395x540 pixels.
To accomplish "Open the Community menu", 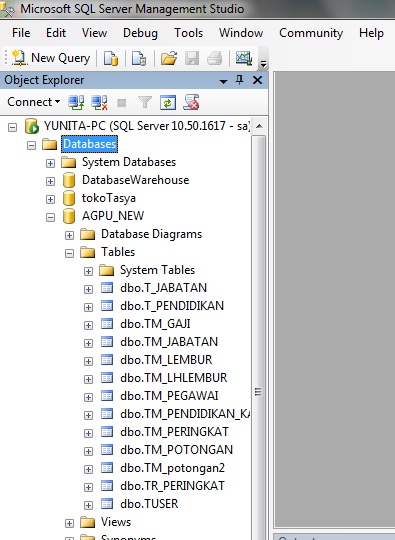I will pyautogui.click(x=311, y=33).
